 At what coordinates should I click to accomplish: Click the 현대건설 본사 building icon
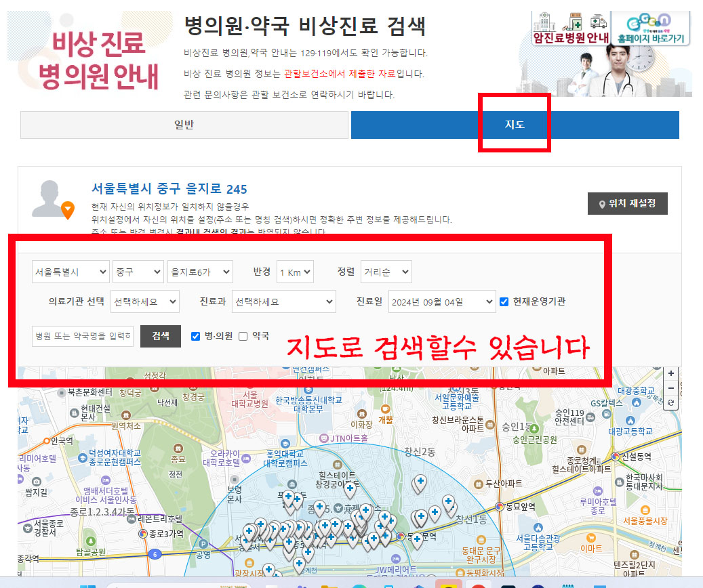(75, 413)
